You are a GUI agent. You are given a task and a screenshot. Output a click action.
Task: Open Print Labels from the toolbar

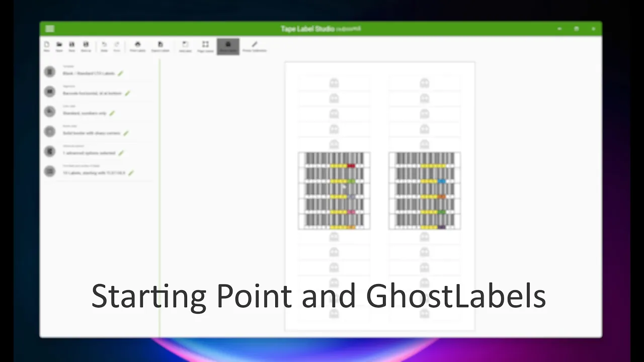(137, 46)
